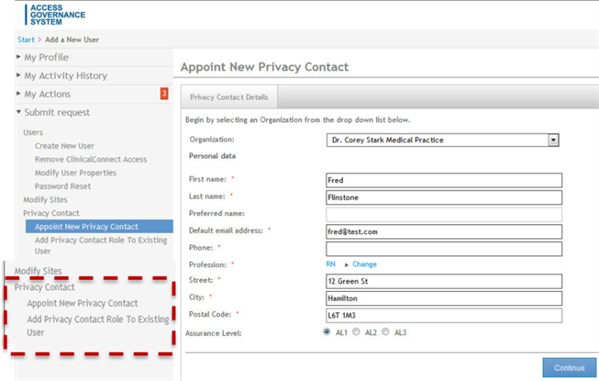The width and height of the screenshot is (599, 381).
Task: Click the Organization dropdown arrow button
Action: point(553,140)
